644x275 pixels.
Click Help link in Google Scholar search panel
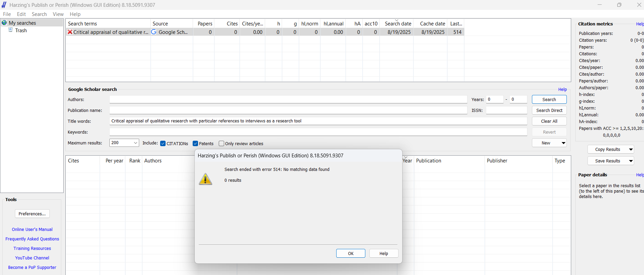[x=562, y=90]
